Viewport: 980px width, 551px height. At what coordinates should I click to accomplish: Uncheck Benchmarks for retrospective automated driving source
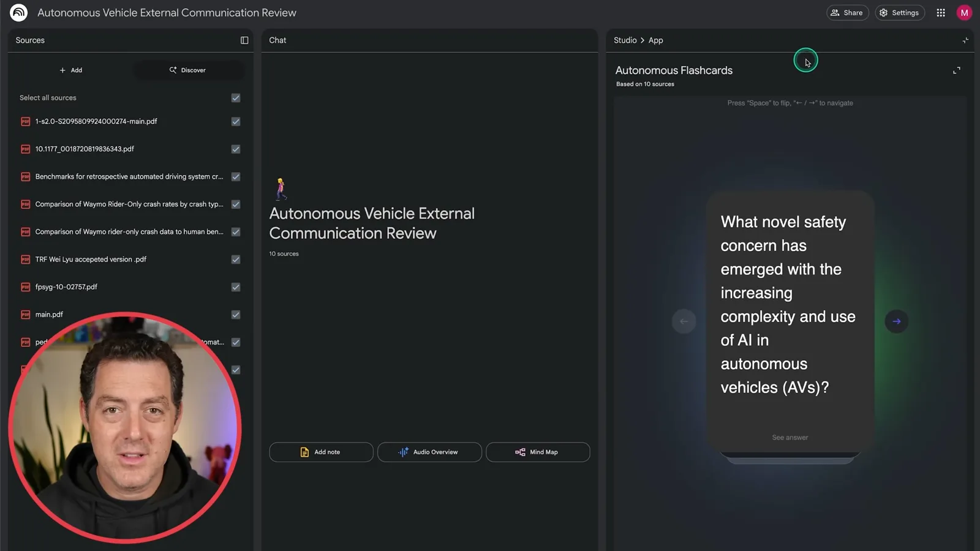[236, 177]
